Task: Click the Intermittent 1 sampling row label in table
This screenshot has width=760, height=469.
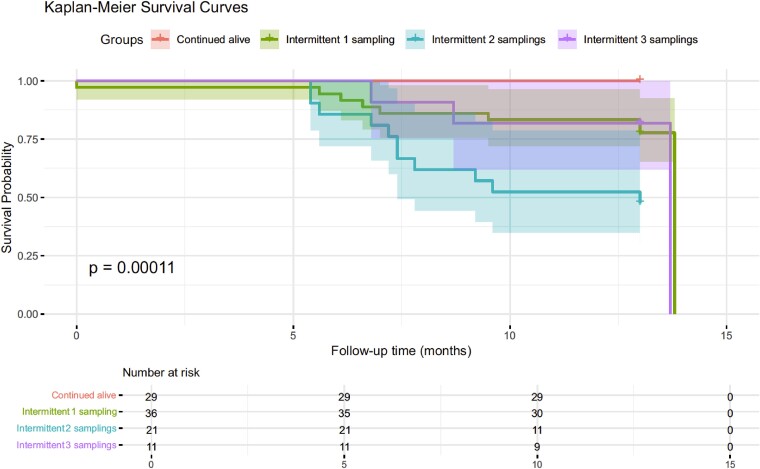Action: (69, 412)
